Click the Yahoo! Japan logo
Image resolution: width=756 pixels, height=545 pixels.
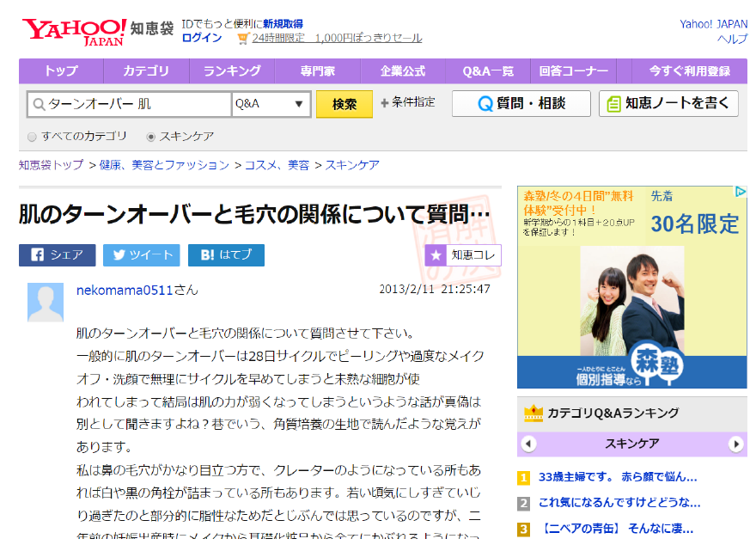pos(74,30)
